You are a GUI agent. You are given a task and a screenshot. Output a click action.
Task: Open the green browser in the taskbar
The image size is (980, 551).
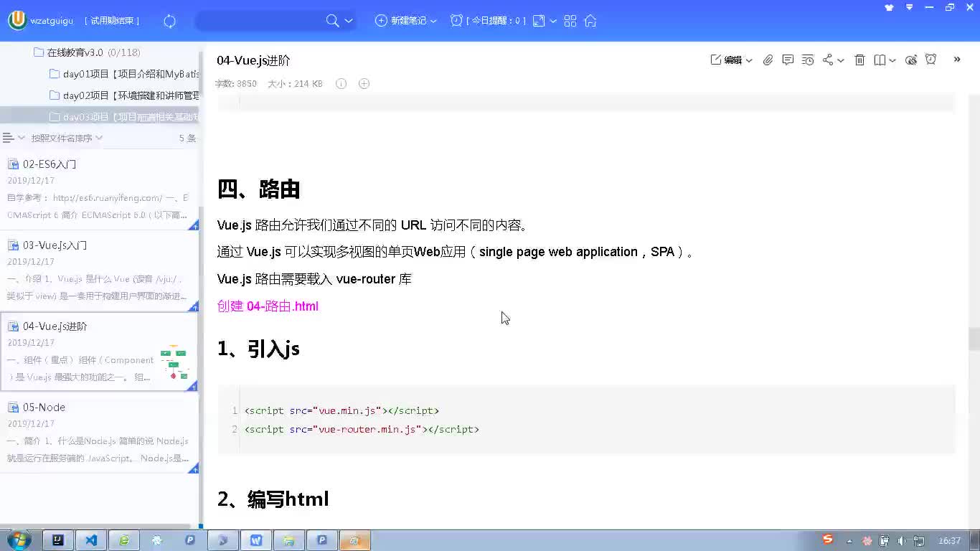point(124,540)
